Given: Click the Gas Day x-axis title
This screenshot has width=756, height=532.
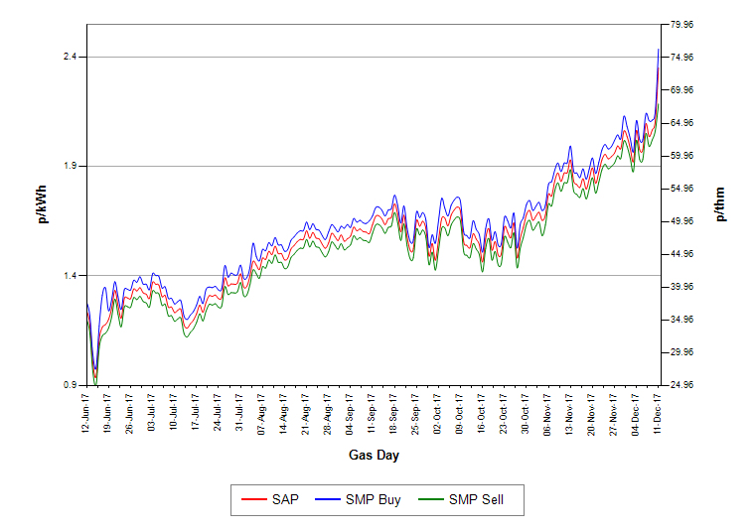Looking at the screenshot, I should tap(375, 456).
